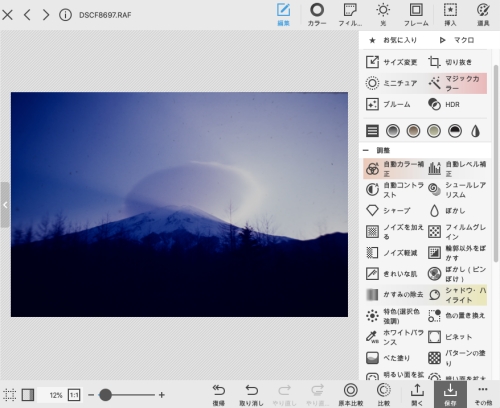Apply 自動コントラスト auto contrast

[x=395, y=190]
